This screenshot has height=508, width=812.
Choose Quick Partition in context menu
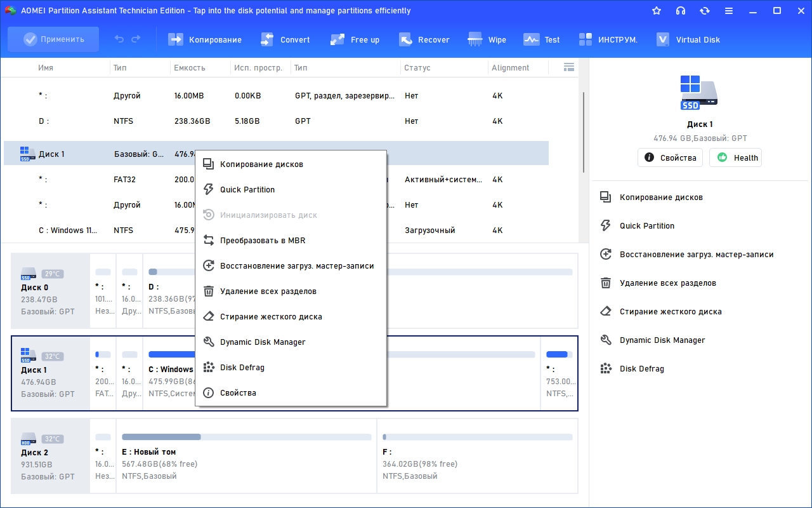click(247, 190)
